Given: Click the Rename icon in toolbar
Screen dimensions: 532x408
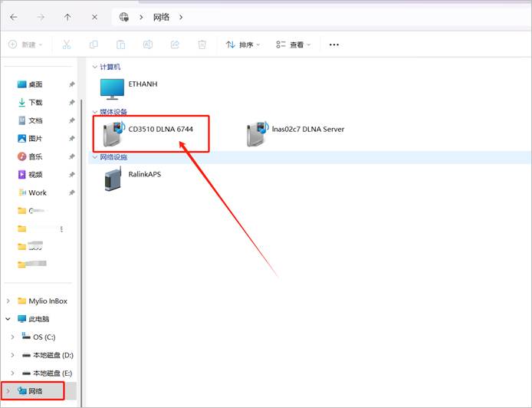Looking at the screenshot, I should (x=147, y=44).
